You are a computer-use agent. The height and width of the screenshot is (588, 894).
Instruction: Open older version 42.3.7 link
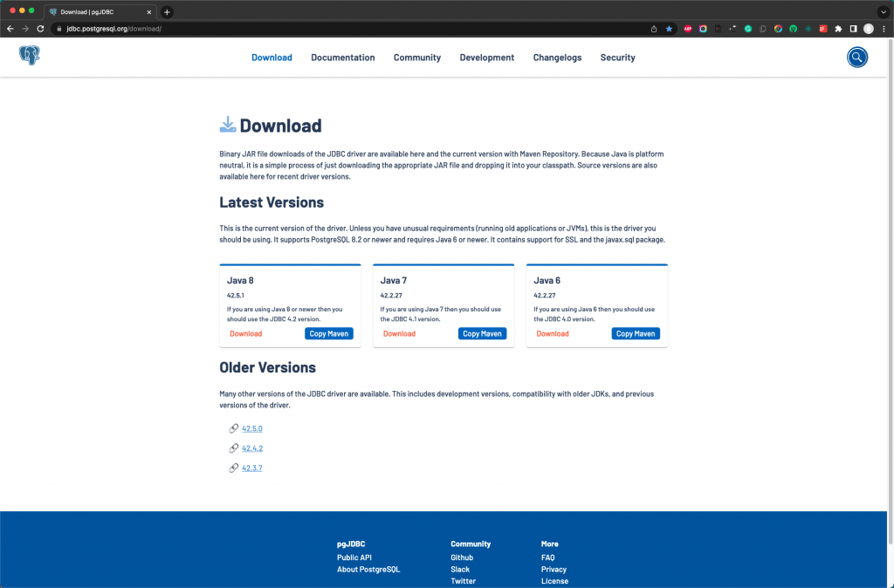(x=252, y=468)
